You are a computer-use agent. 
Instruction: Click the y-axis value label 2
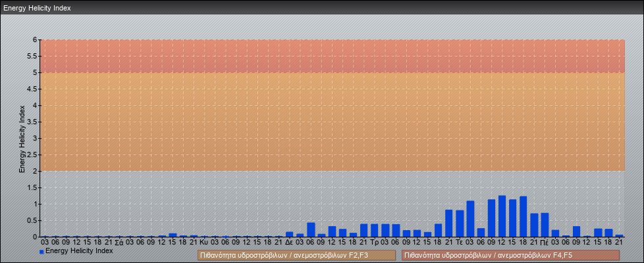(36, 171)
